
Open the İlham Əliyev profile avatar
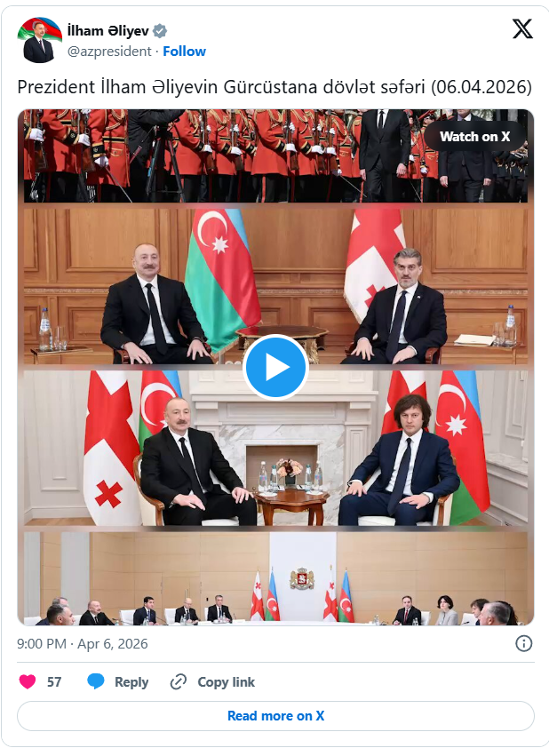click(39, 40)
